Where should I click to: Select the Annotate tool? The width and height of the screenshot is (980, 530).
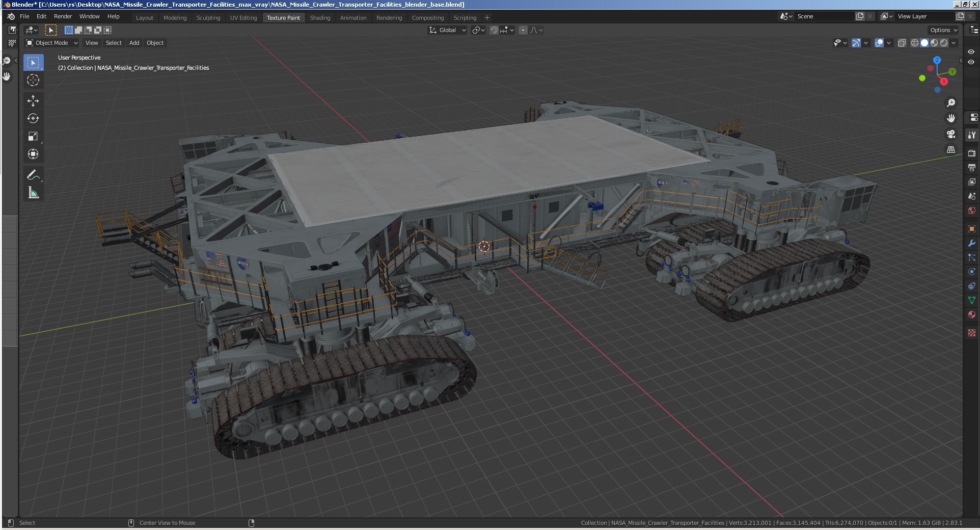tap(33, 175)
